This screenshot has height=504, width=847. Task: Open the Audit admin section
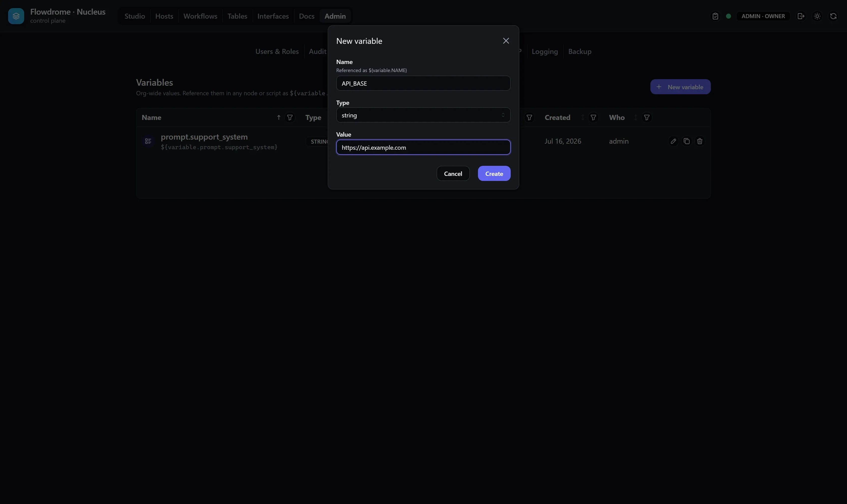pyautogui.click(x=317, y=51)
